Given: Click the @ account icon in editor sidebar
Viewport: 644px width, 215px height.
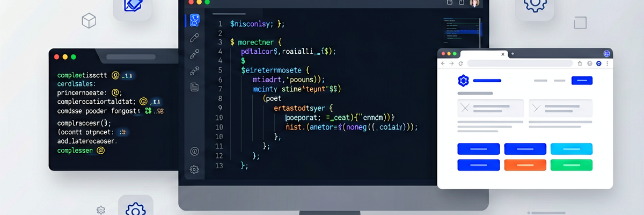Looking at the screenshot, I should [x=194, y=152].
